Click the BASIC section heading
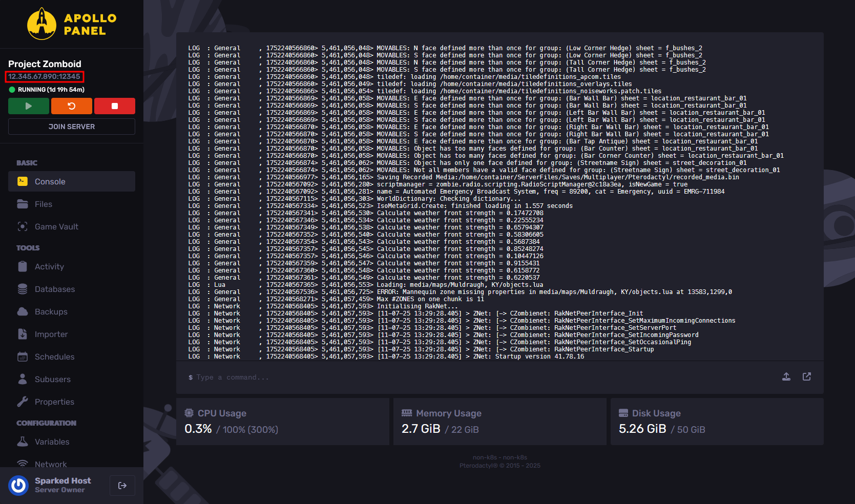 coord(27,163)
